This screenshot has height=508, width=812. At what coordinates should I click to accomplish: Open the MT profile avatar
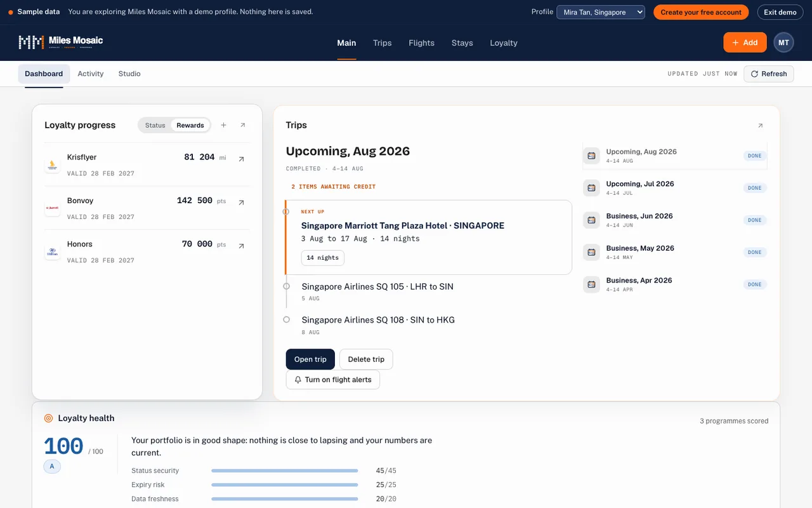point(783,43)
